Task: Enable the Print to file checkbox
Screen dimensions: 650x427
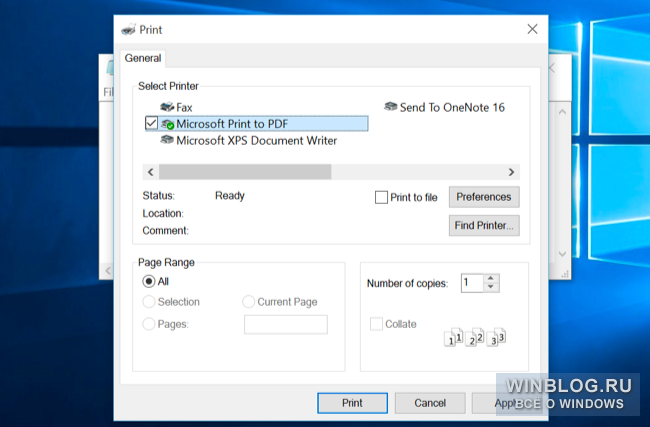Action: [381, 197]
